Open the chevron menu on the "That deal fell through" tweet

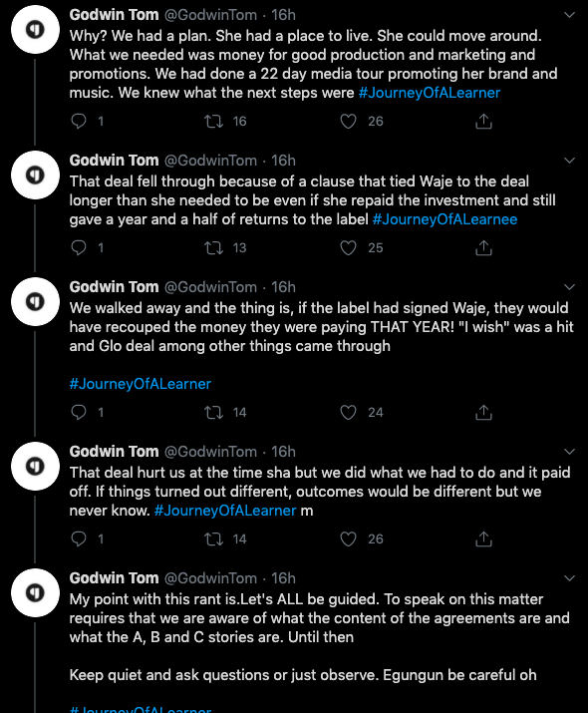[569, 161]
